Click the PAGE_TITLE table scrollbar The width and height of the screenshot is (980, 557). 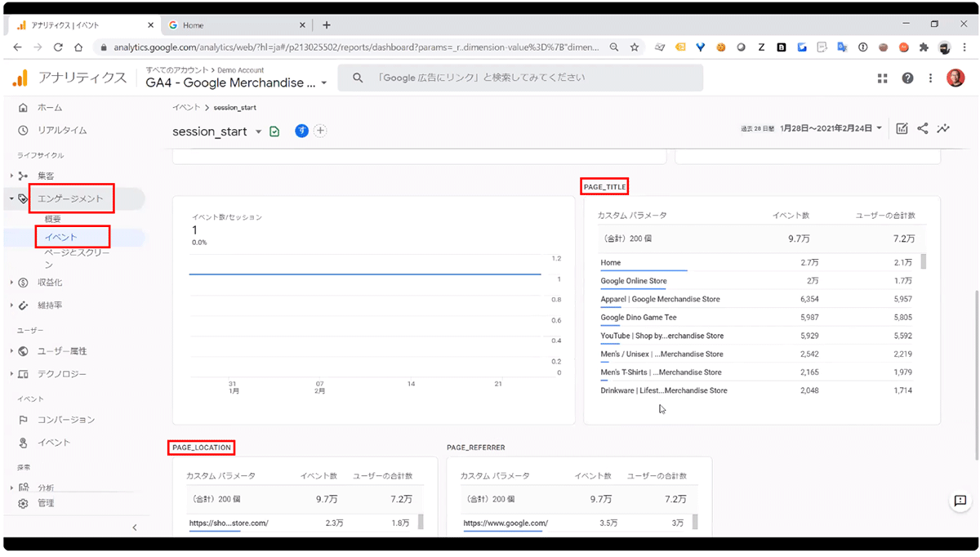924,261
